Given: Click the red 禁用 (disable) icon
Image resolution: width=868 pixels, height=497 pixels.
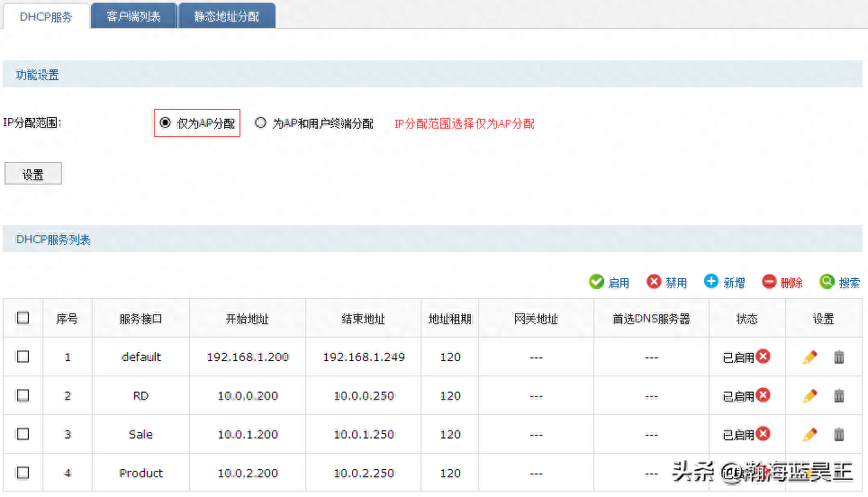Looking at the screenshot, I should (x=654, y=282).
